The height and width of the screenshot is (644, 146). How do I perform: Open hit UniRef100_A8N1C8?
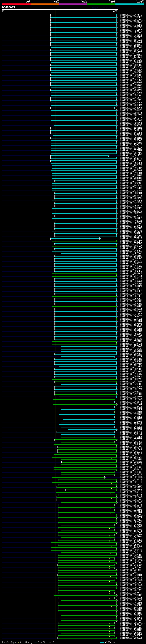coord(131,273)
